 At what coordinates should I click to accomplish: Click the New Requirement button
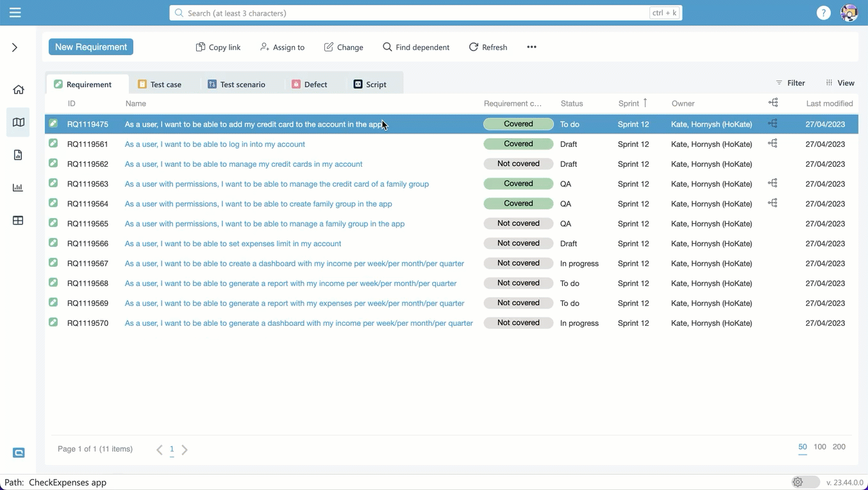(91, 47)
